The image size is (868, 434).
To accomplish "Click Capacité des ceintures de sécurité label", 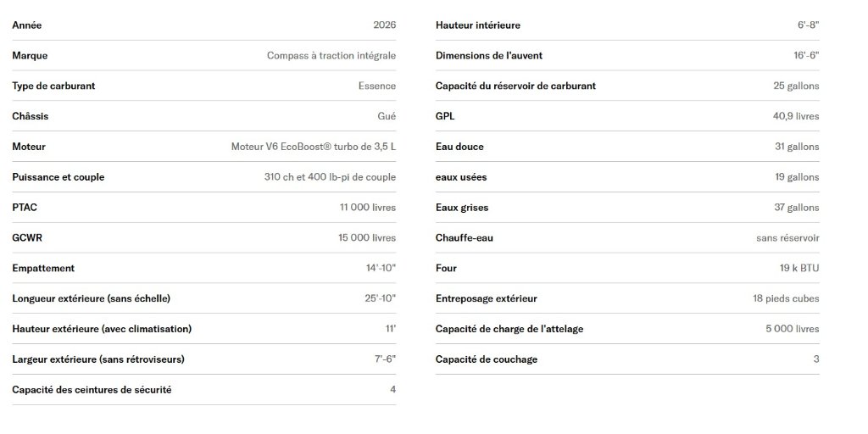I will pos(92,390).
